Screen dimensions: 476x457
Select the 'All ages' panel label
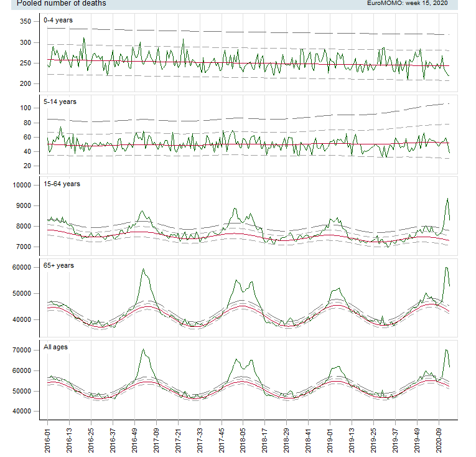(56, 347)
